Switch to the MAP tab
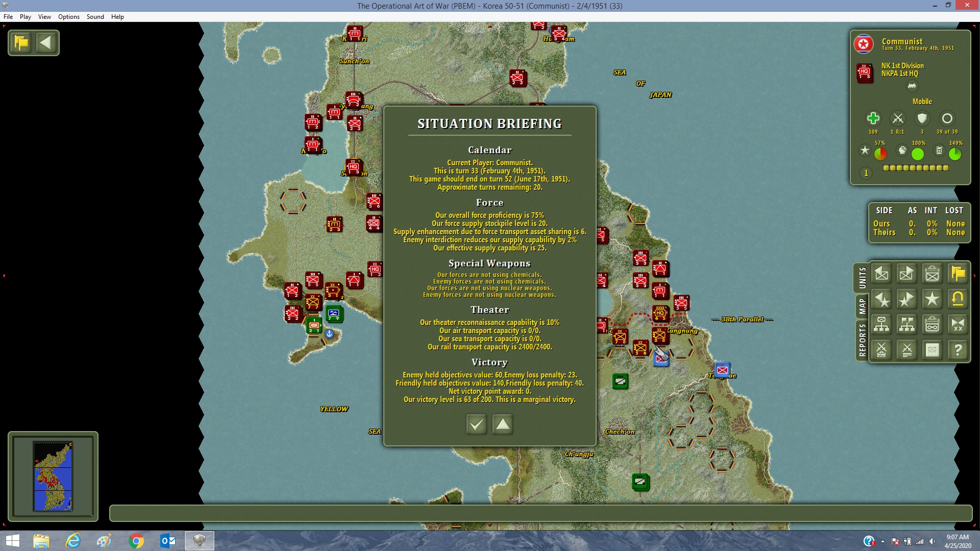Image resolution: width=980 pixels, height=551 pixels. tap(862, 306)
